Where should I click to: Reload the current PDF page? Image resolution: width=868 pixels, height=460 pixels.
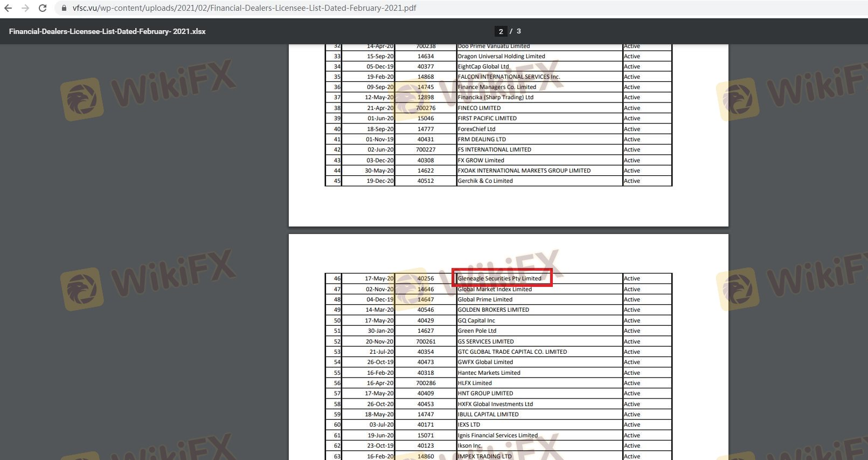(x=43, y=8)
